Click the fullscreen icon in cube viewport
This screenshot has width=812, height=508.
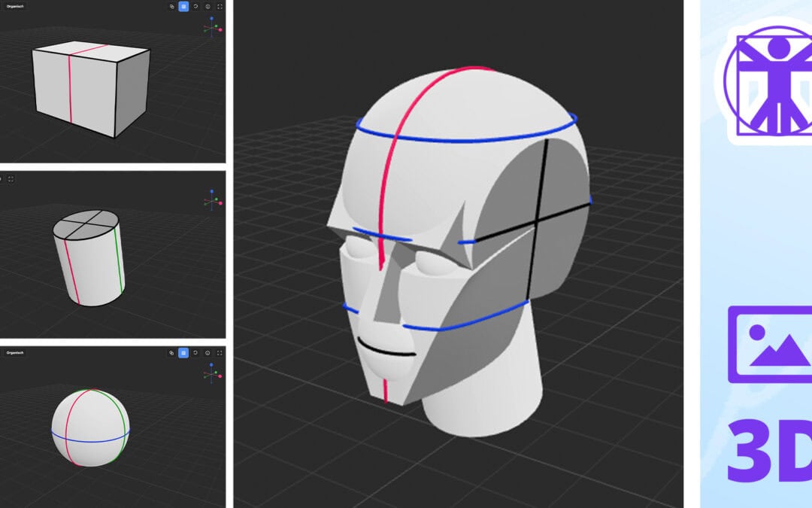[x=220, y=7]
